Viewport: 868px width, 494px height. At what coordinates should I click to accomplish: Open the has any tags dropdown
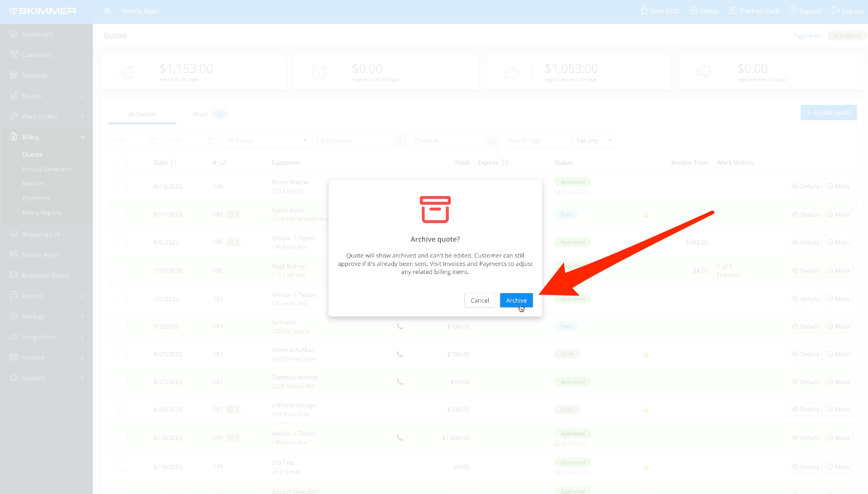point(594,140)
